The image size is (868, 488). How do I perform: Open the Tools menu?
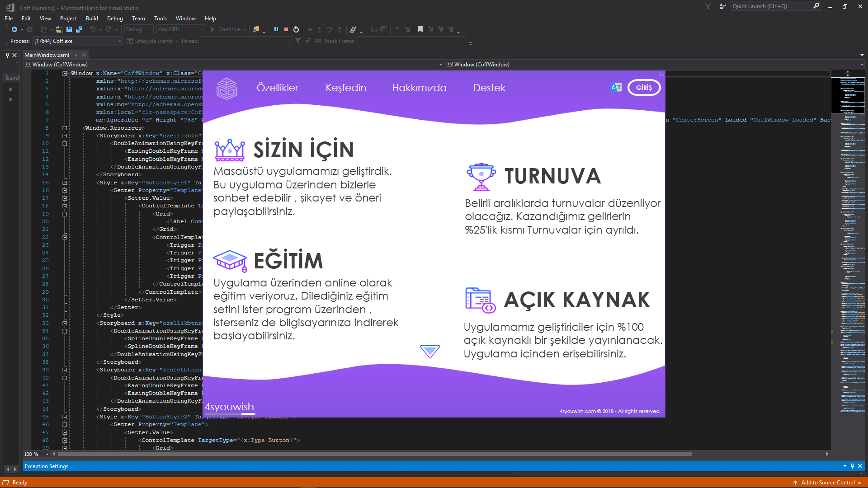(x=160, y=19)
